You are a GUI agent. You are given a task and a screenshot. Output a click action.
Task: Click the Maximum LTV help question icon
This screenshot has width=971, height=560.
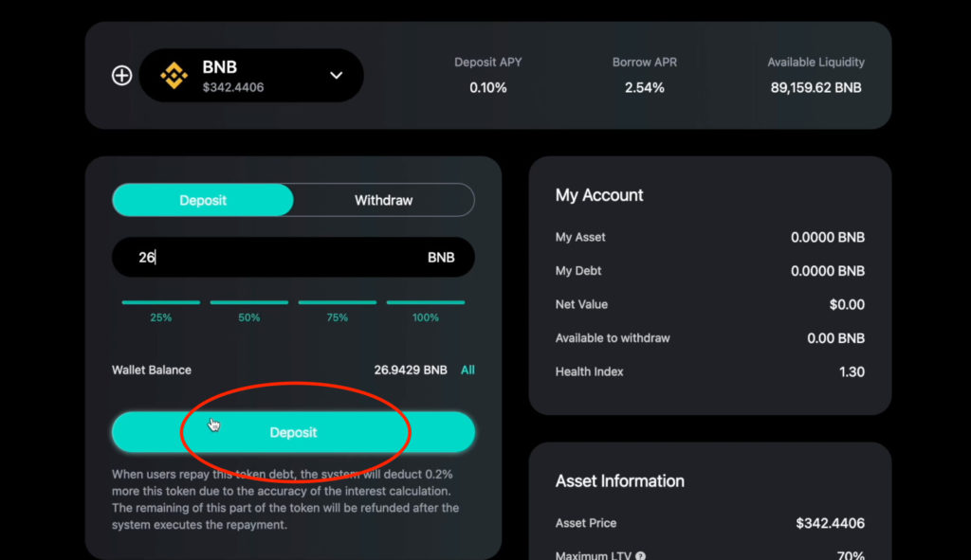(x=640, y=555)
